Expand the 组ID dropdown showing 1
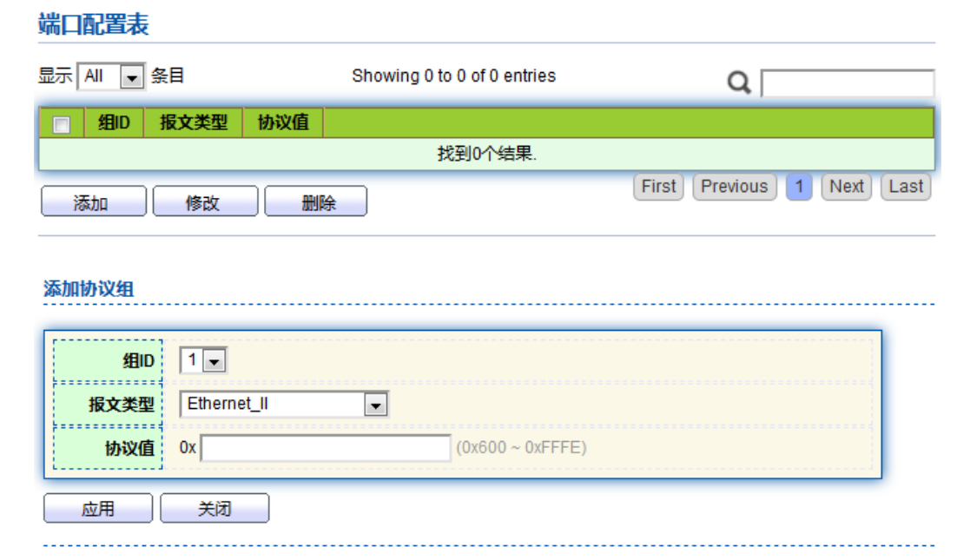Image resolution: width=970 pixels, height=560 pixels. coord(203,360)
